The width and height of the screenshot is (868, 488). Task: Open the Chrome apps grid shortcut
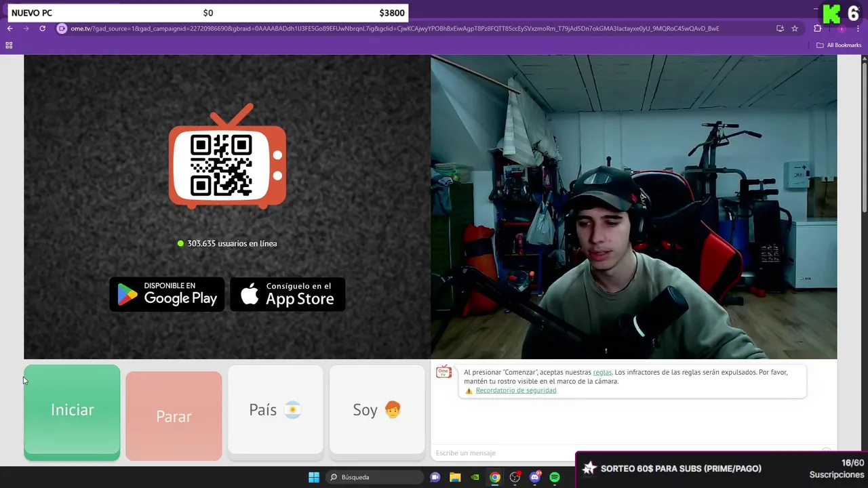9,45
